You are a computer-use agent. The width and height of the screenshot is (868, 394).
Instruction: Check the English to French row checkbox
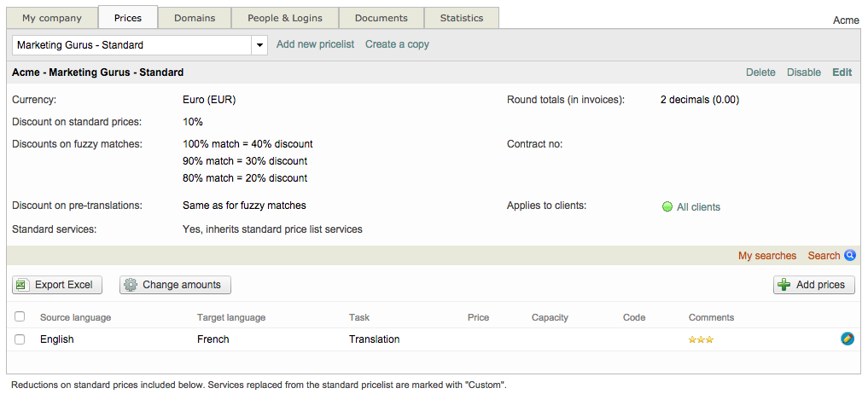(20, 339)
